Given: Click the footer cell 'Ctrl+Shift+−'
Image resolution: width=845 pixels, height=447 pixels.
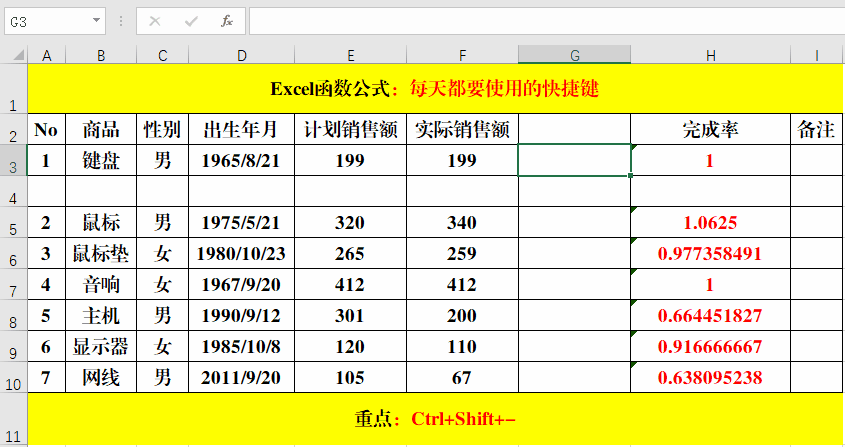Looking at the screenshot, I should [x=435, y=419].
